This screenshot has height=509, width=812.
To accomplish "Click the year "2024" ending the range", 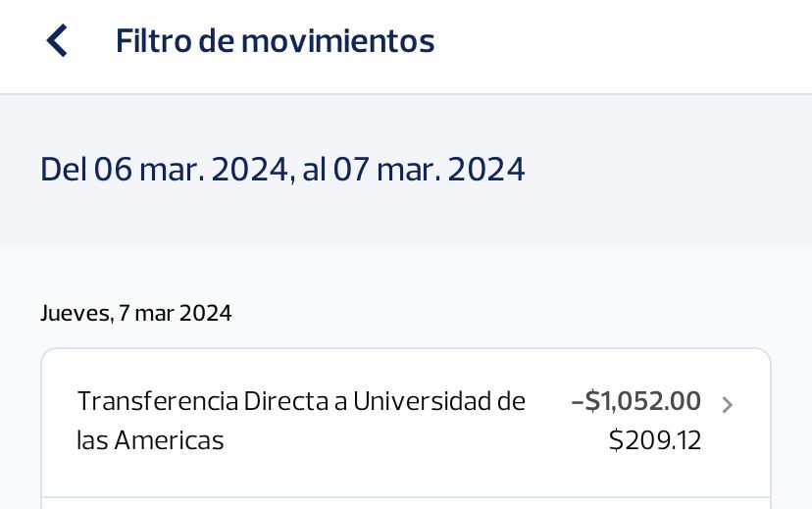I will pyautogui.click(x=485, y=170).
